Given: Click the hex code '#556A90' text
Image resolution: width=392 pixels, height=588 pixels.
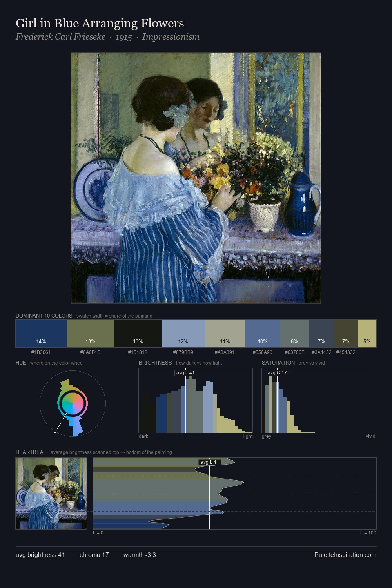Looking at the screenshot, I should click(263, 352).
